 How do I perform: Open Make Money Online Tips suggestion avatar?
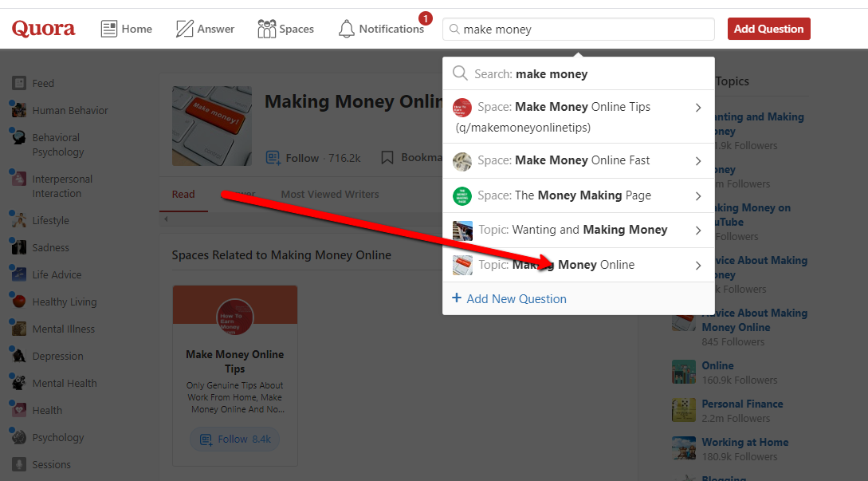(462, 108)
